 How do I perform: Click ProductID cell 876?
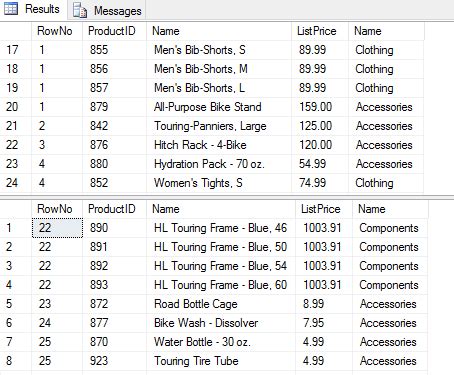[114, 145]
